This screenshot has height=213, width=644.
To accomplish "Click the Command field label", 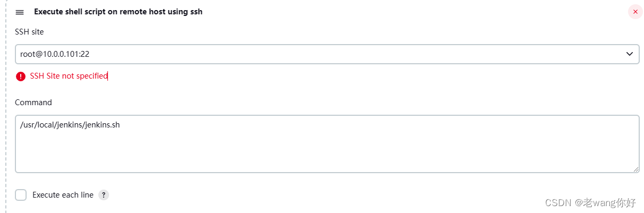I will tap(34, 103).
